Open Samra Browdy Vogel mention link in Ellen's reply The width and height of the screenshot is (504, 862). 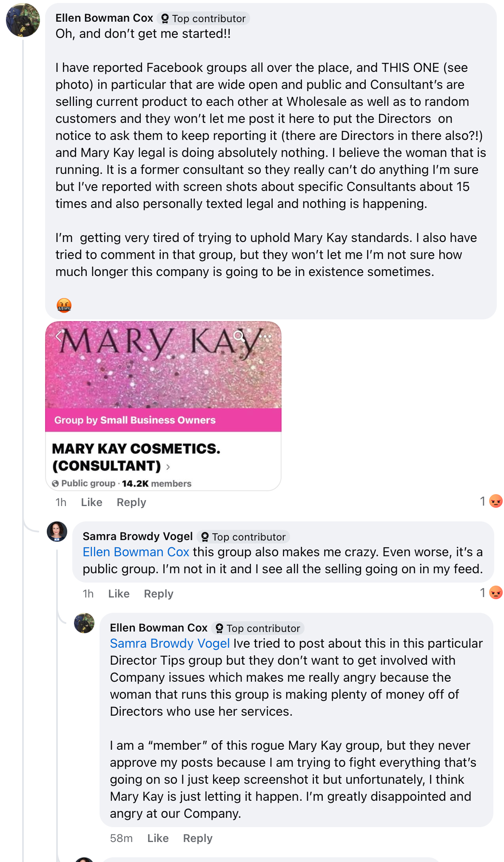(170, 643)
